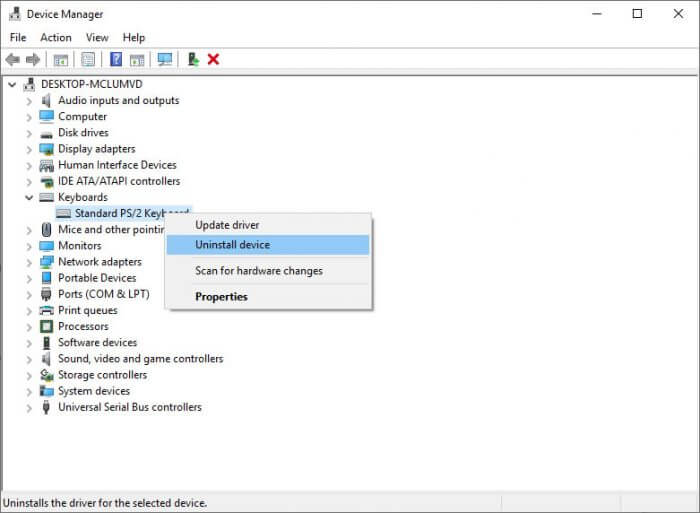The height and width of the screenshot is (513, 700).
Task: Click the Mice and other pointing devices icon
Action: (x=46, y=229)
